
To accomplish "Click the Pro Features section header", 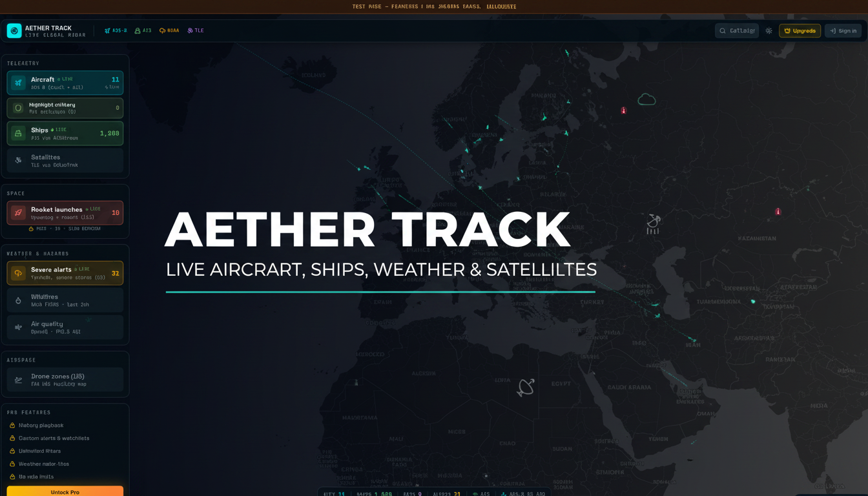I will pos(28,413).
